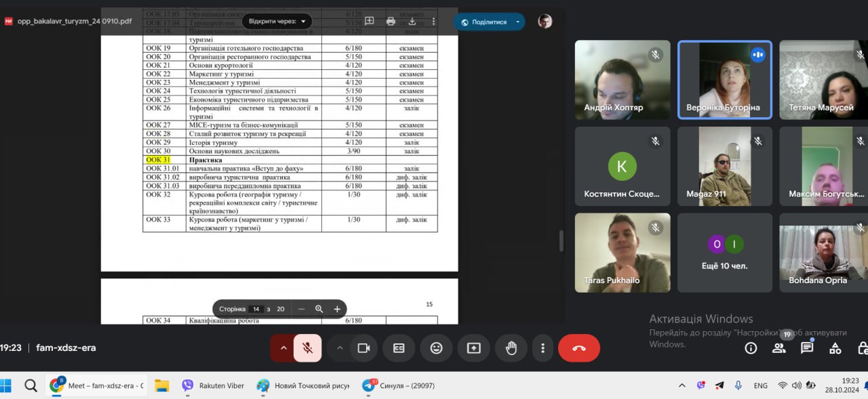Switch to the Rakuten Viber taskbar item

pos(213,385)
